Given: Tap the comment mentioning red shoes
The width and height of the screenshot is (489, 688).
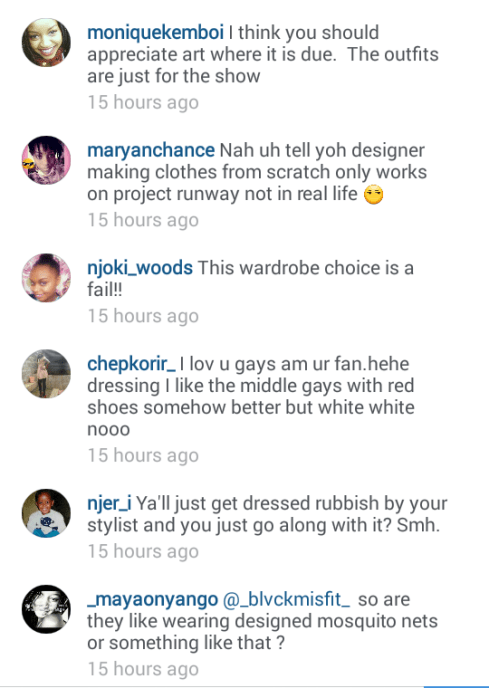Looking at the screenshot, I should [x=251, y=396].
